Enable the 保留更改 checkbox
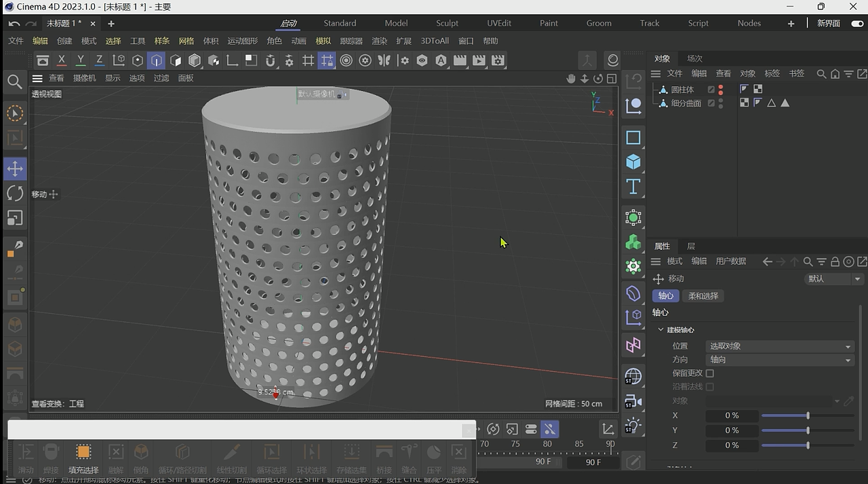Image resolution: width=868 pixels, height=484 pixels. tap(710, 373)
